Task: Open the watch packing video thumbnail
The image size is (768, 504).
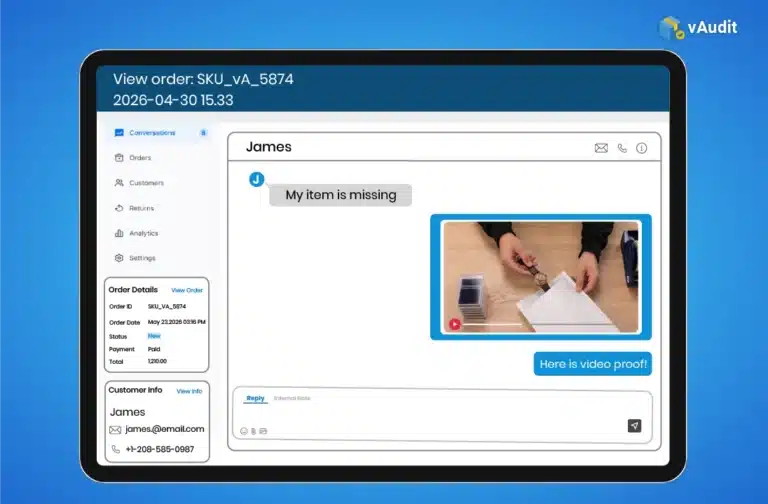Action: (x=541, y=277)
